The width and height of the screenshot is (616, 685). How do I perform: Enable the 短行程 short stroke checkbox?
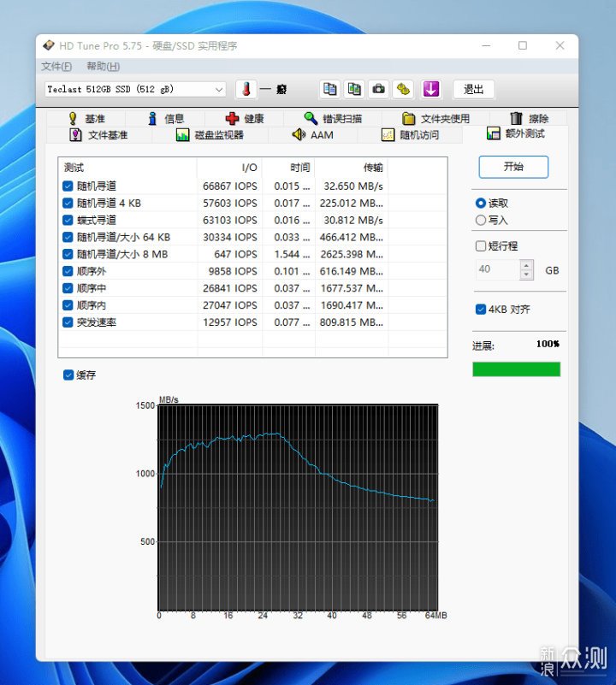click(x=481, y=246)
